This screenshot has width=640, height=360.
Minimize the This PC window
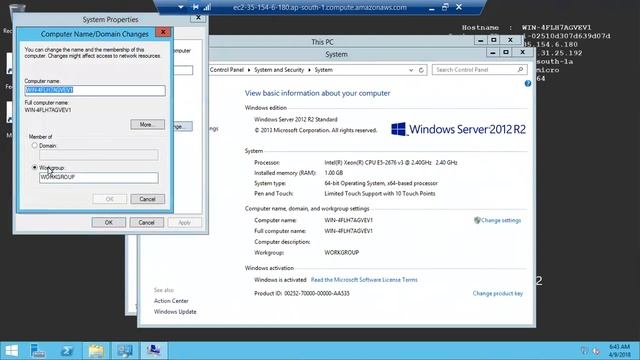480,40
